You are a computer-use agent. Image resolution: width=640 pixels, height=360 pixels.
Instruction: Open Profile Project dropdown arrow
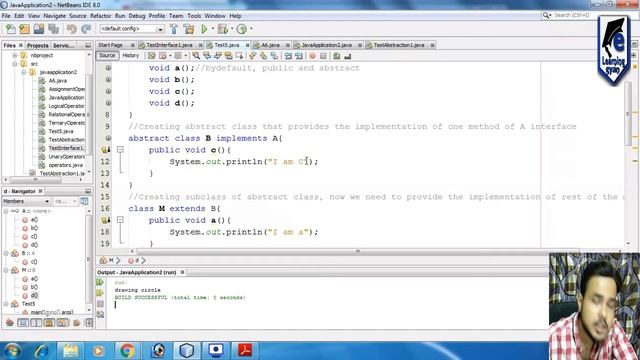[x=251, y=29]
